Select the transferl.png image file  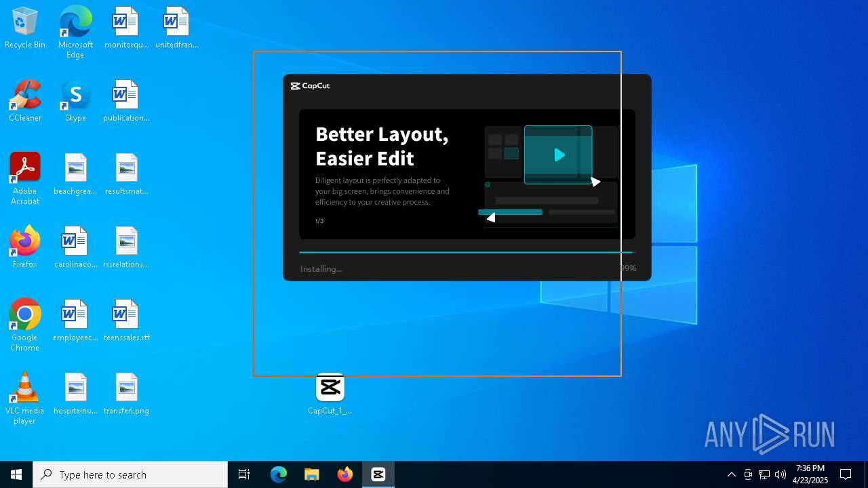(x=126, y=394)
